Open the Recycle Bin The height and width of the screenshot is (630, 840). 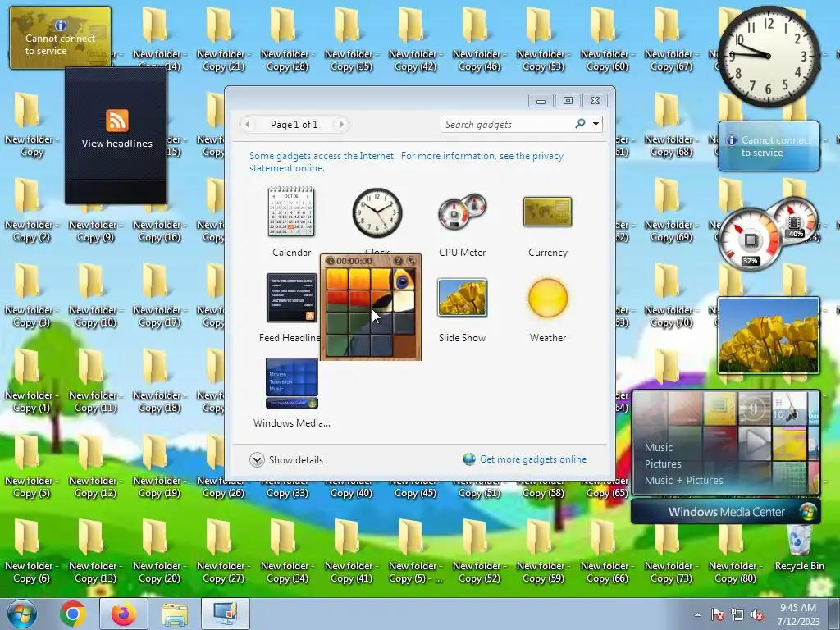[799, 547]
